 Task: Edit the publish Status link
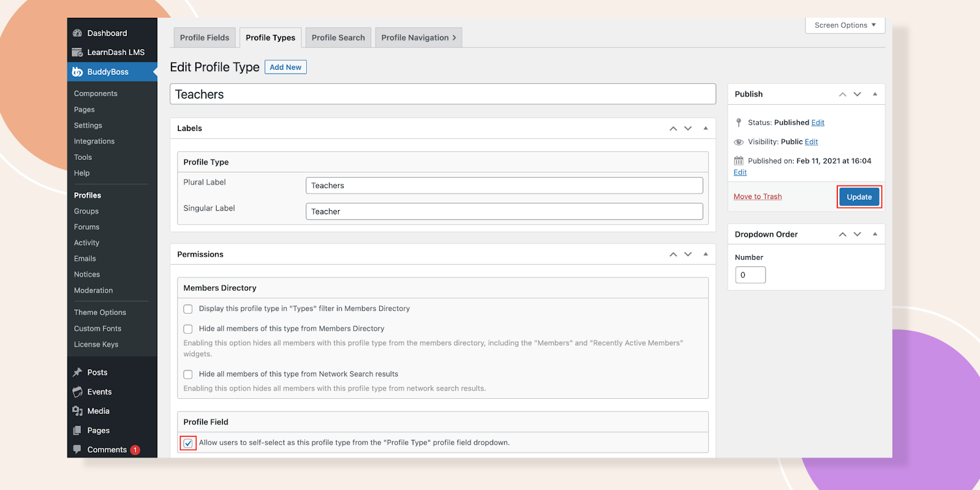(818, 123)
